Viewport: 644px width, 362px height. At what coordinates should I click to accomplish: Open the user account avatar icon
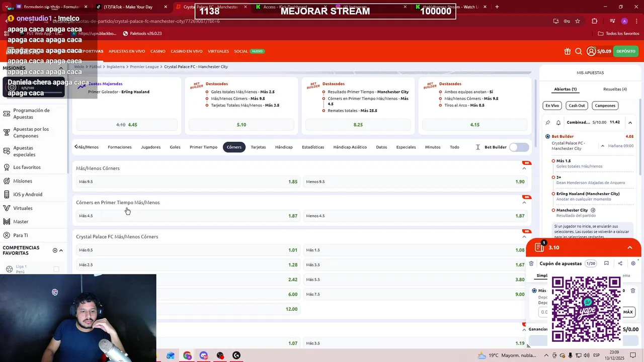(591, 51)
